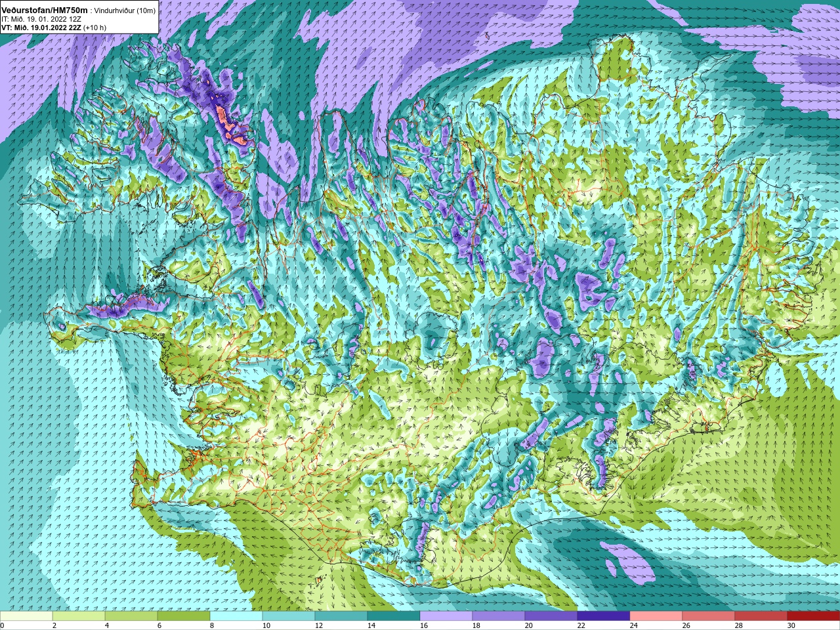Click the '10' label on the legend scale
This screenshot has height=630, width=840.
pos(266,625)
